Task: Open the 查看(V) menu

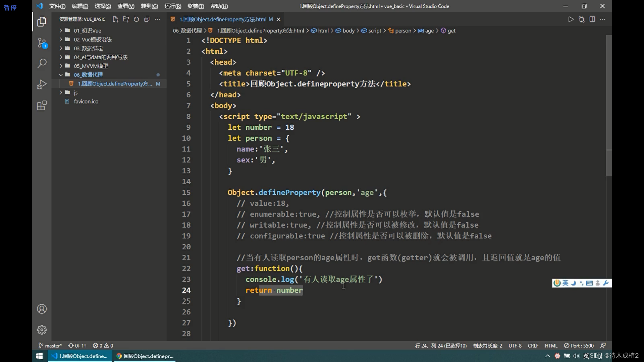Action: point(126,6)
